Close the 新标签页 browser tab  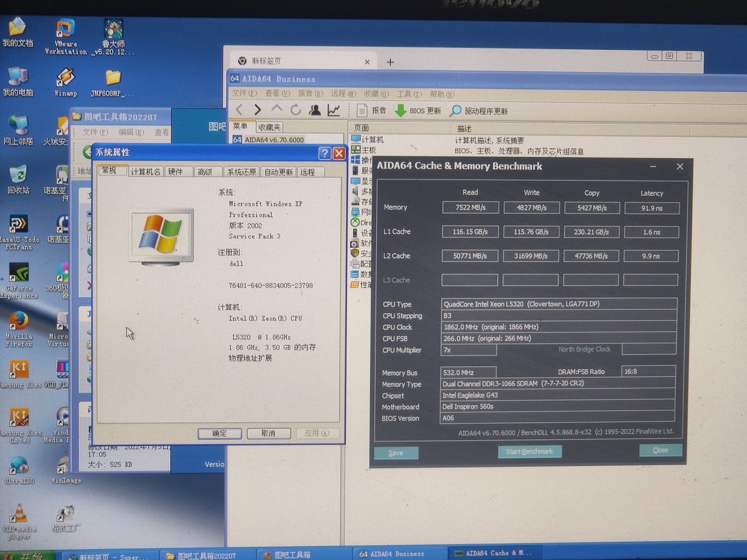pyautogui.click(x=367, y=62)
